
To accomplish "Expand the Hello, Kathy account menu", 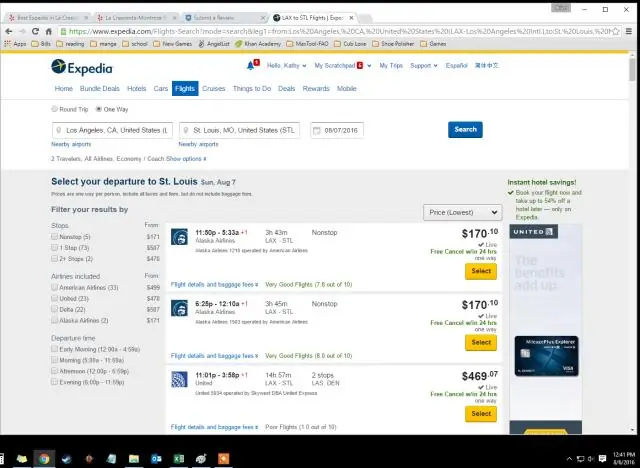I will [287, 66].
